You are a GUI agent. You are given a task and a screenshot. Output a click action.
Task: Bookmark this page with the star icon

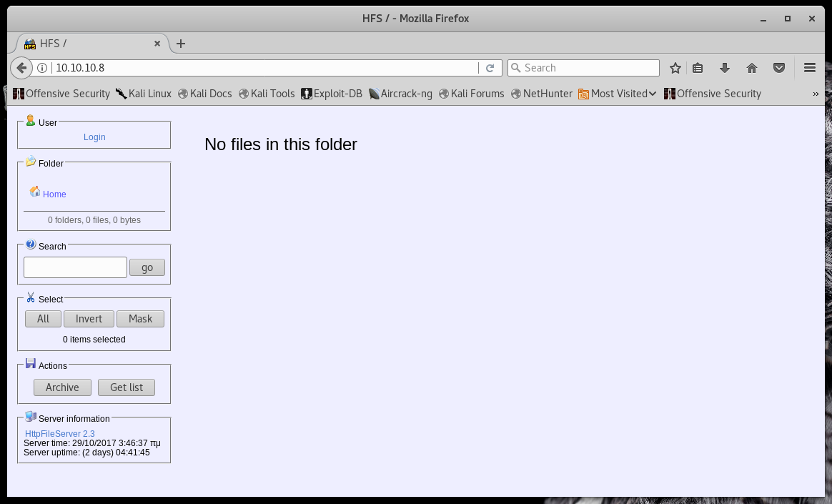point(675,68)
